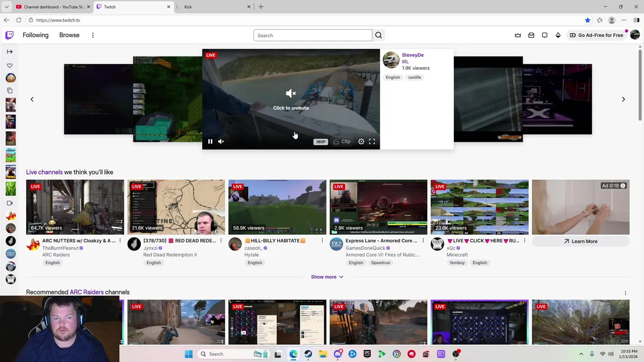Click the large Click to unmute overlay
The height and width of the screenshot is (362, 644).
pos(291,99)
